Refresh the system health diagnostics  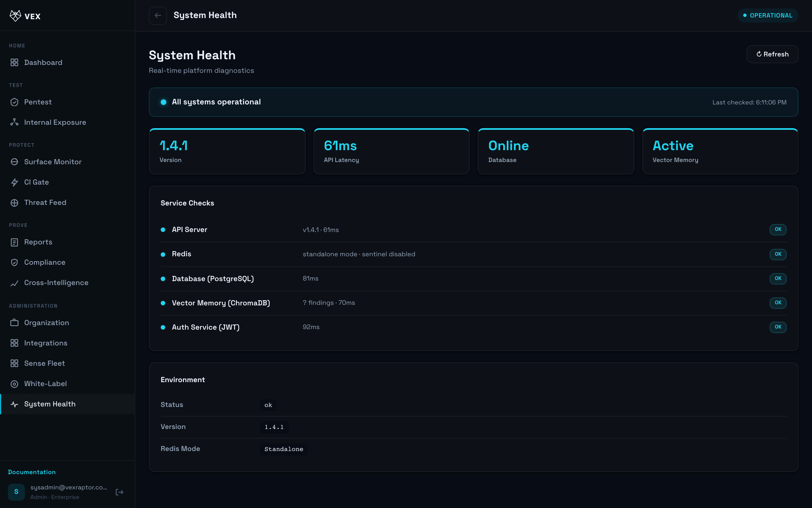click(x=772, y=54)
